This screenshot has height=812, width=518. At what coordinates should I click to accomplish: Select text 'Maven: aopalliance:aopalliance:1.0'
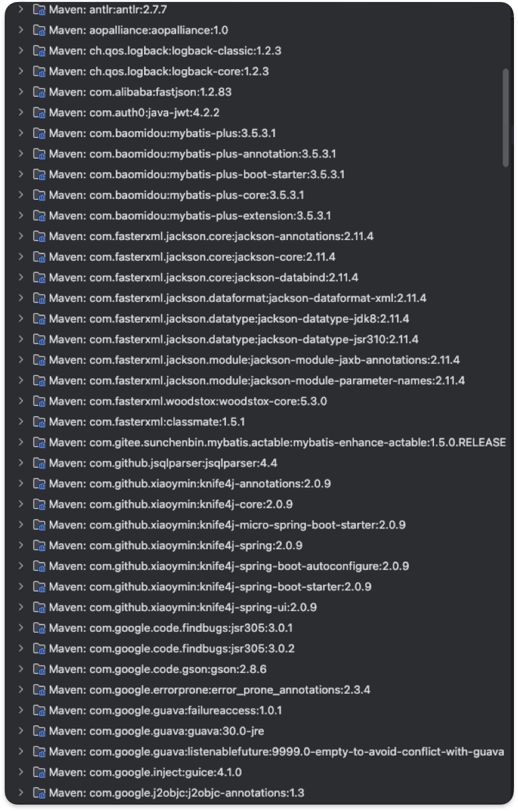pos(139,30)
